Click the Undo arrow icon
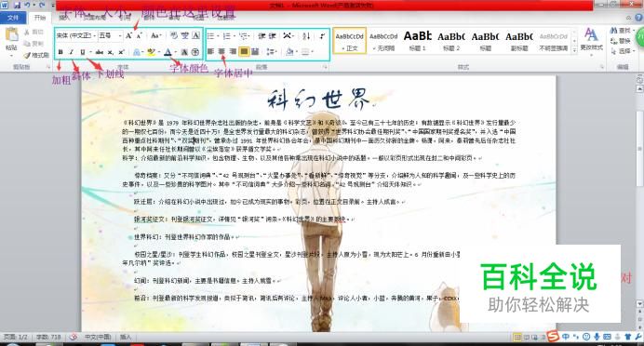This screenshot has height=346, width=644. 28,6
